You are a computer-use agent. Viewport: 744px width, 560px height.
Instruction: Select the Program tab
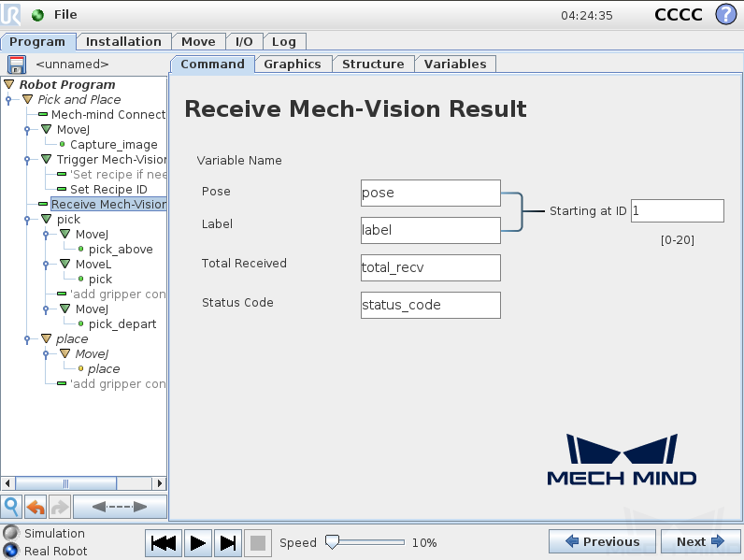point(37,42)
